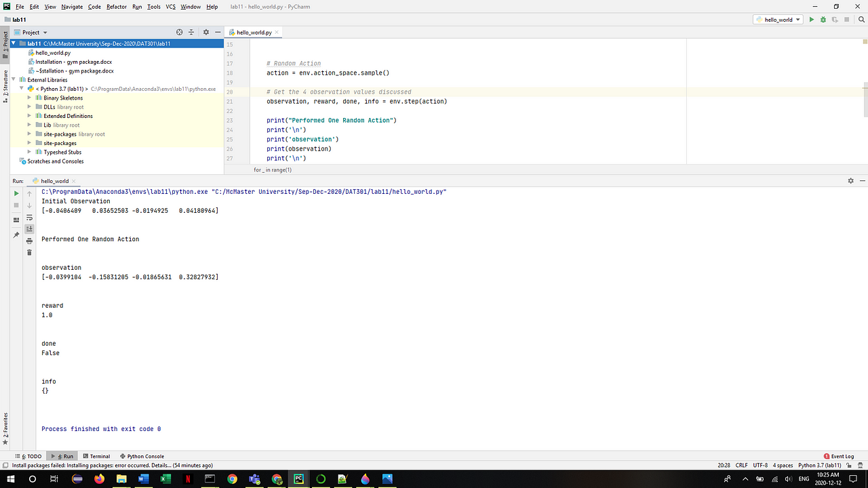Change the CRLF line separator in status bar
This screenshot has height=488, width=868.
coord(743,465)
